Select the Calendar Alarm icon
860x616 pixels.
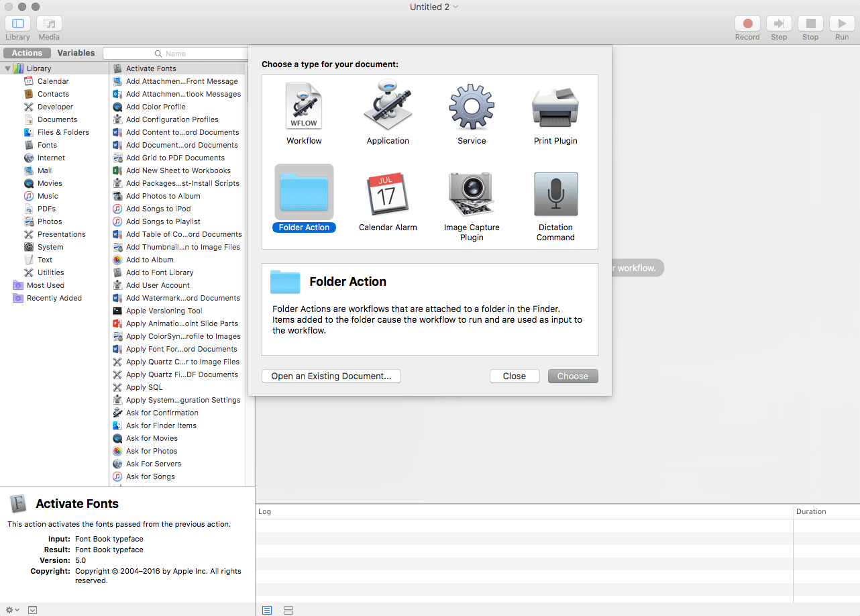[x=388, y=193]
